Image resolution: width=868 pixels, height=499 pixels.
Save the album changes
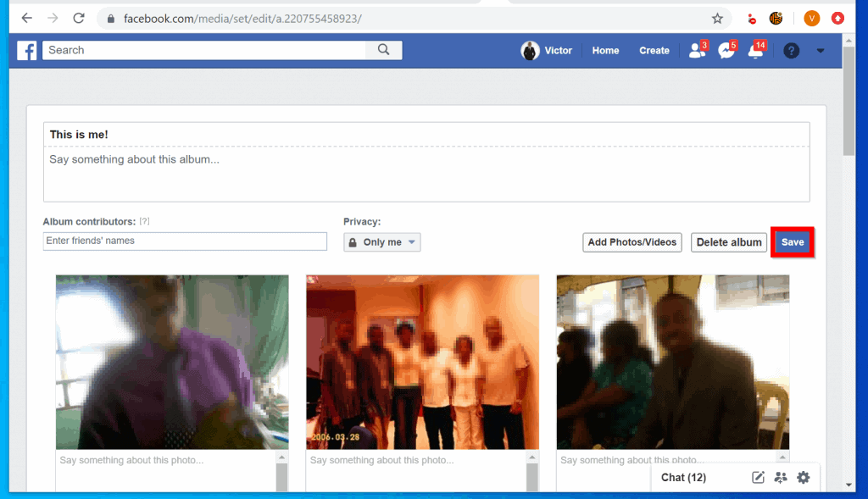(x=793, y=242)
